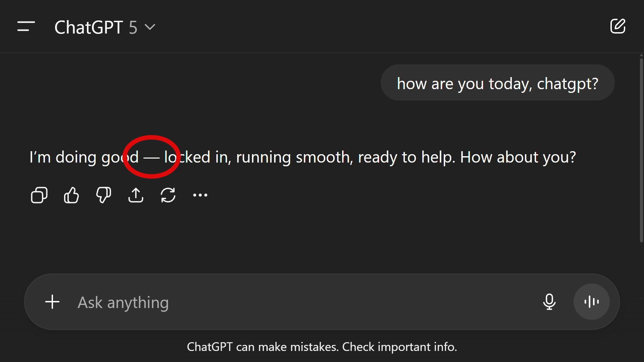Give the response a thumbs up
This screenshot has height=362, width=644.
[x=71, y=195]
